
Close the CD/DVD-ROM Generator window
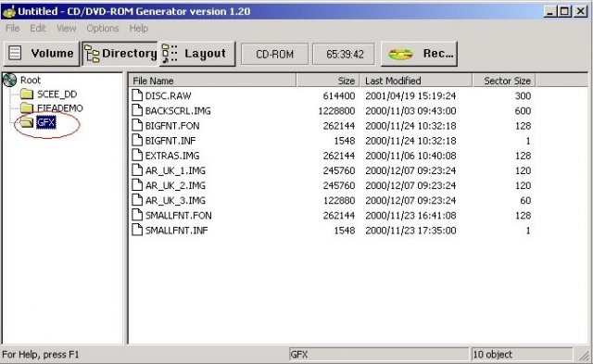pos(581,11)
